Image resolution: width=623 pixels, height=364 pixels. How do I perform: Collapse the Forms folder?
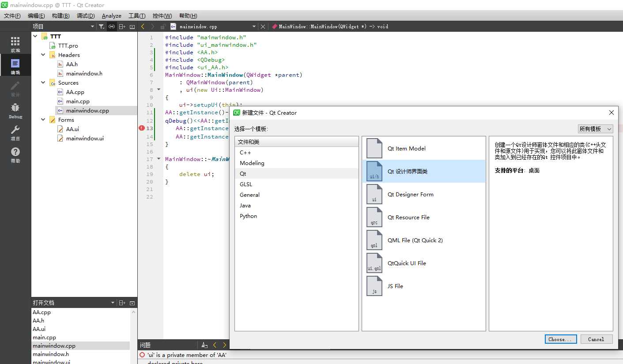43,120
